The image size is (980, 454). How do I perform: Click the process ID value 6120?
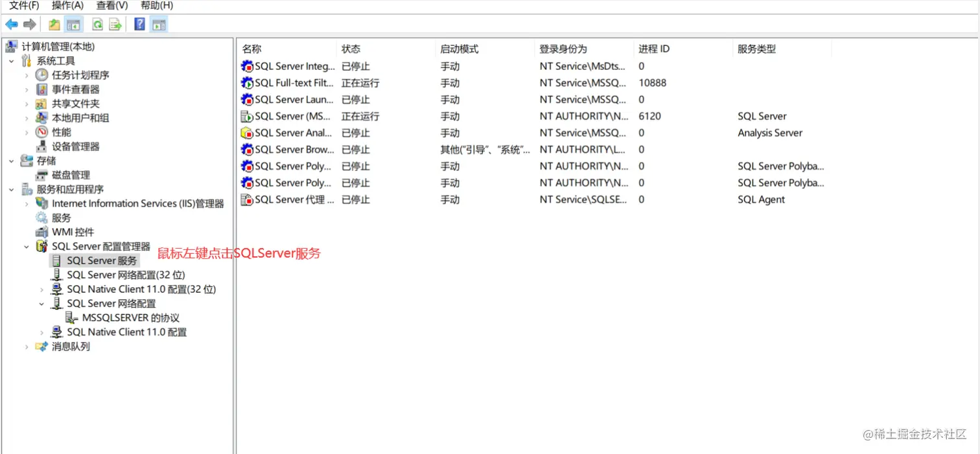[x=649, y=117]
